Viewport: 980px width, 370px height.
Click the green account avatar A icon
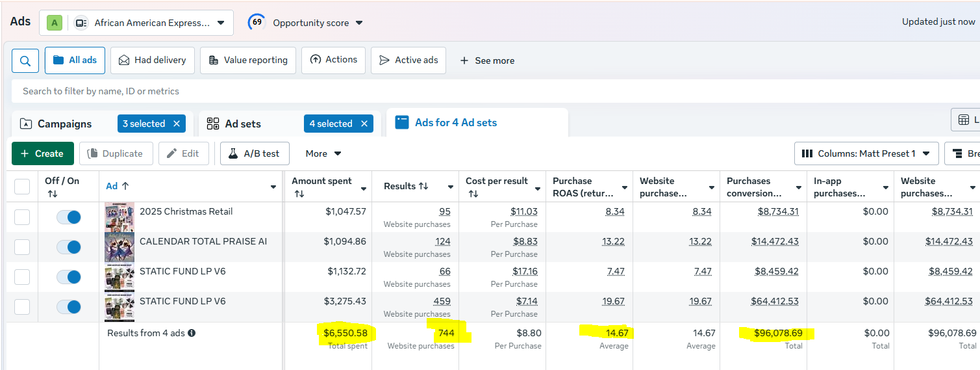click(55, 23)
